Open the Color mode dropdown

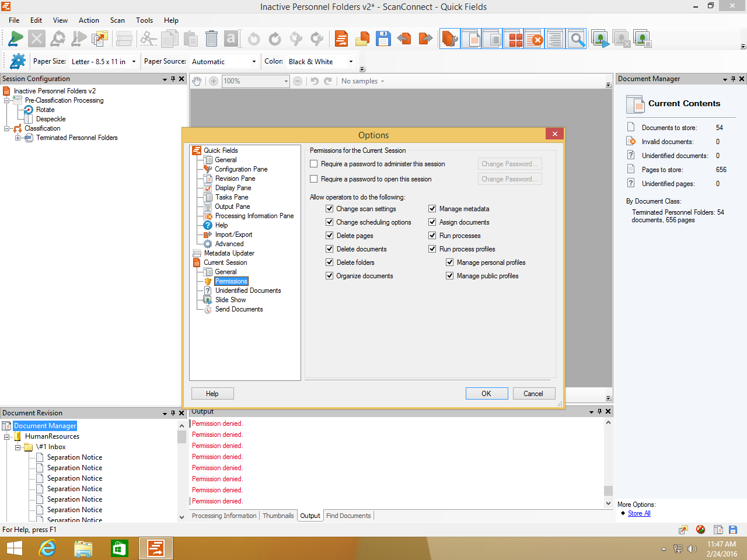coord(351,62)
